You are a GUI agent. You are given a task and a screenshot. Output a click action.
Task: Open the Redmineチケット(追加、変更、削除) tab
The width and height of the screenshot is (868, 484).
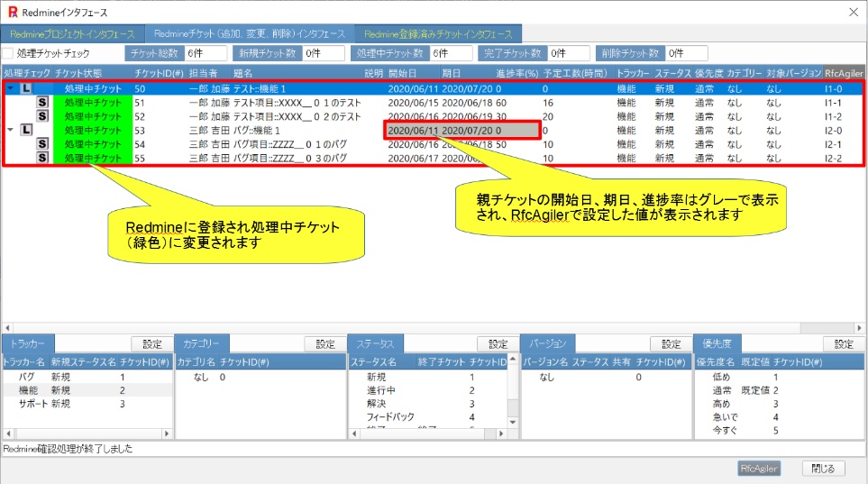(x=250, y=33)
